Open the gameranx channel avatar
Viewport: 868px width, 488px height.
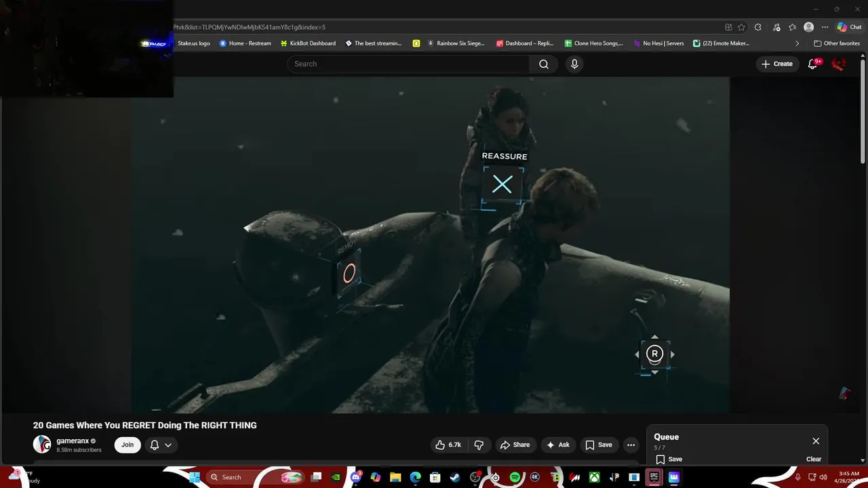[x=42, y=444]
